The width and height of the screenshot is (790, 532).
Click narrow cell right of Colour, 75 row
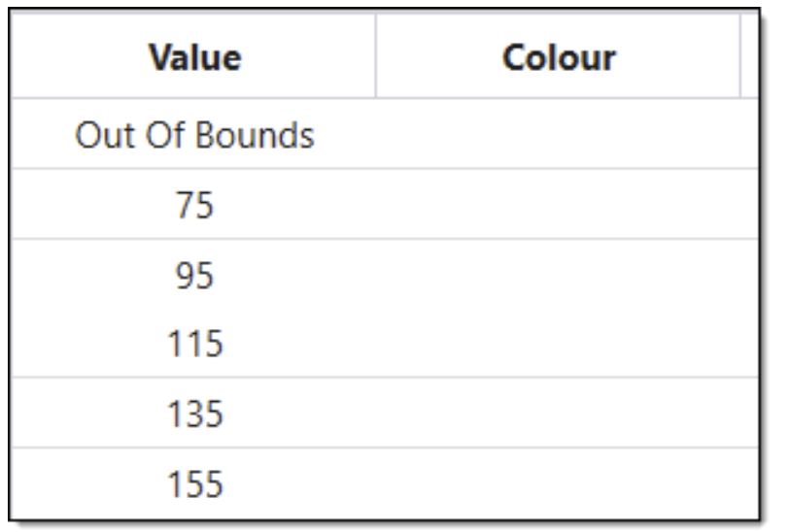point(749,205)
